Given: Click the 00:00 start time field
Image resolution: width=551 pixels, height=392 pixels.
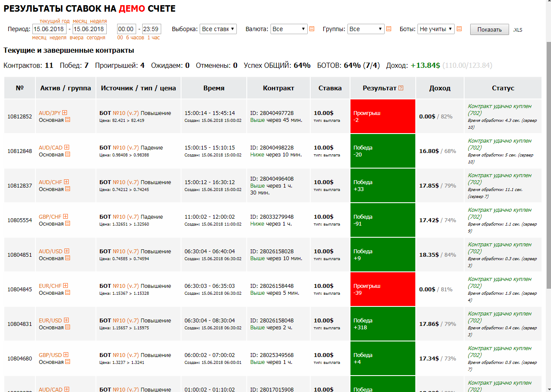Looking at the screenshot, I should click(127, 29).
